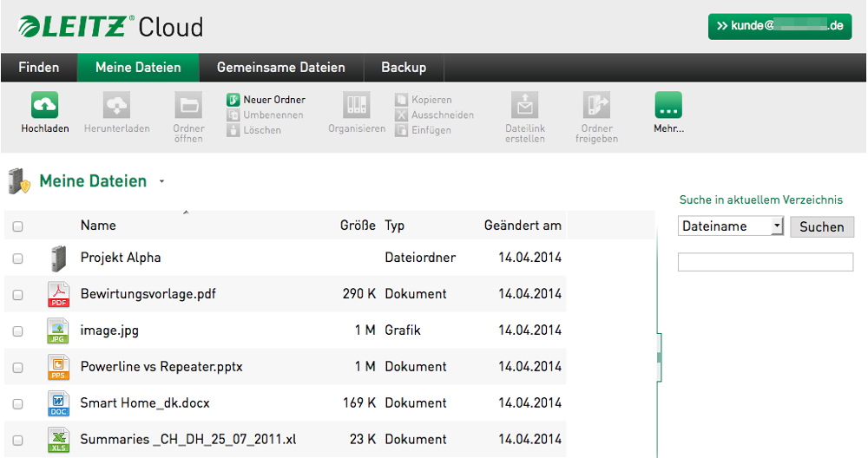Open the Finden tab
This screenshot has height=458, width=868.
(x=39, y=68)
